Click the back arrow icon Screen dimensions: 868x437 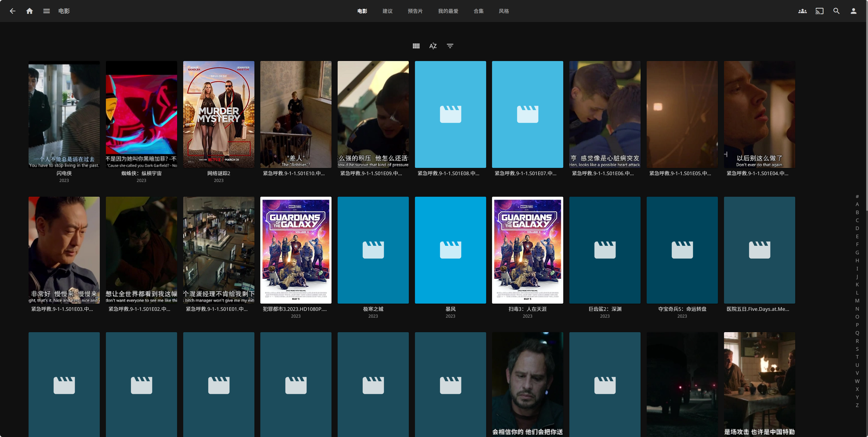[x=12, y=11]
